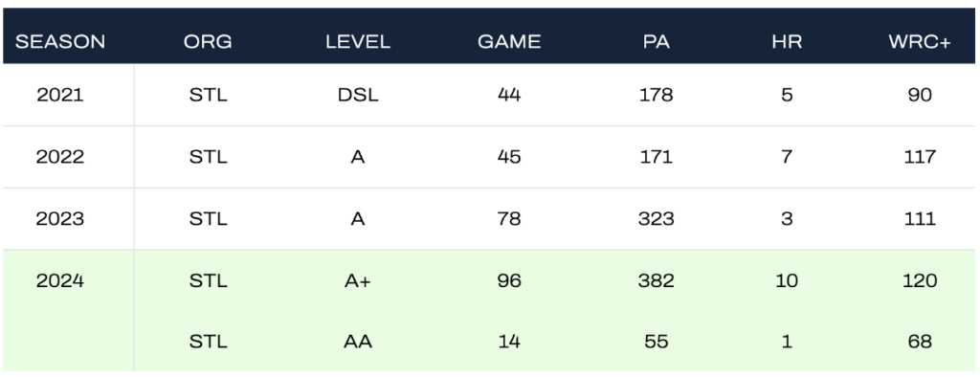Click the AA level cell
This screenshot has height=377, width=980.
pyautogui.click(x=358, y=342)
